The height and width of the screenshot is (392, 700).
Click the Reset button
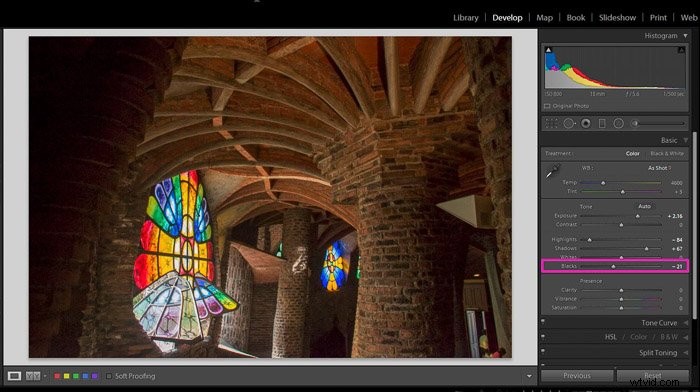(653, 376)
